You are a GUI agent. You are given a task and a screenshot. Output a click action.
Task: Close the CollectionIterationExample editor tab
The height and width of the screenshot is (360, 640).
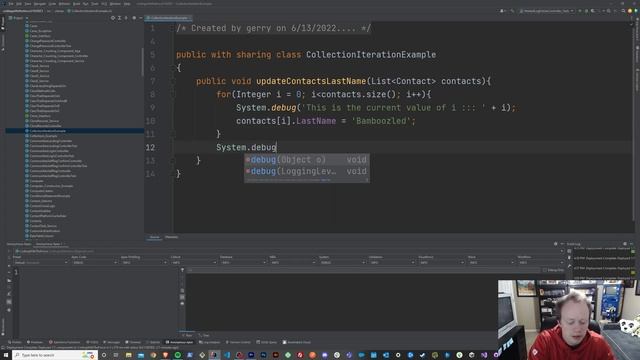190,18
